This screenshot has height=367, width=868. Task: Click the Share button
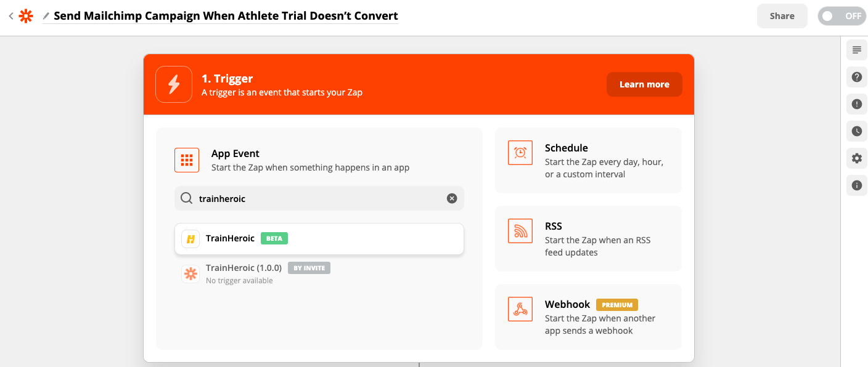pyautogui.click(x=782, y=16)
